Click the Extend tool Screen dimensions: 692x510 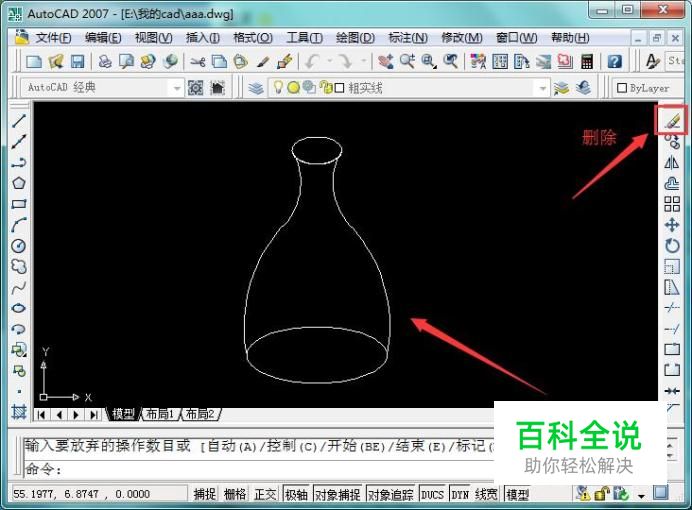tap(672, 329)
